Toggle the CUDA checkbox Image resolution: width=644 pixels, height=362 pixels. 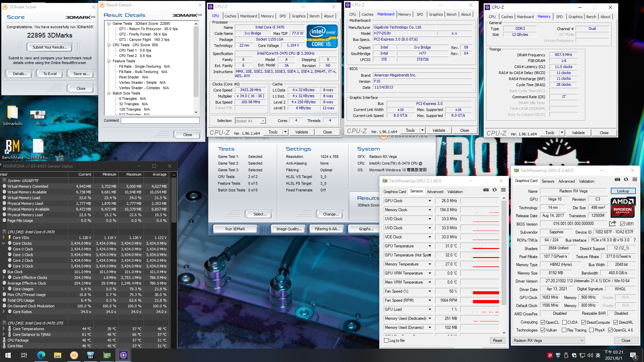click(x=564, y=322)
